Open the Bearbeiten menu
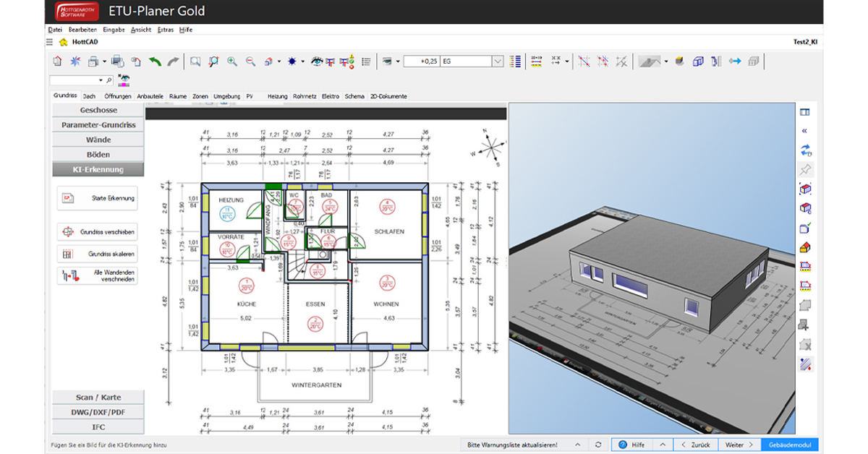The width and height of the screenshot is (868, 454). tap(82, 30)
